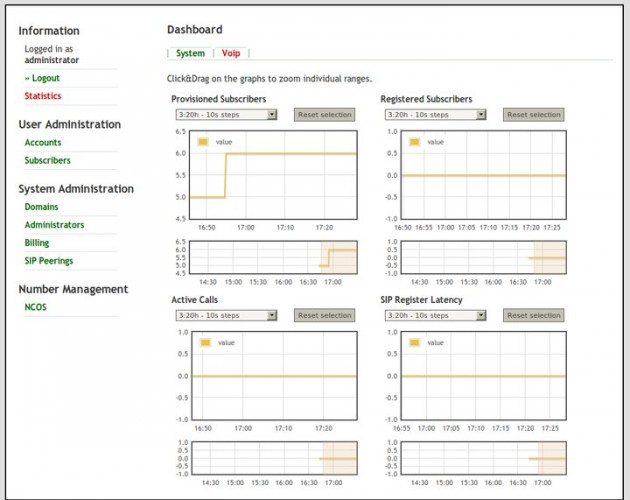Open the Subscribers administration page
The width and height of the screenshot is (630, 500).
(47, 161)
